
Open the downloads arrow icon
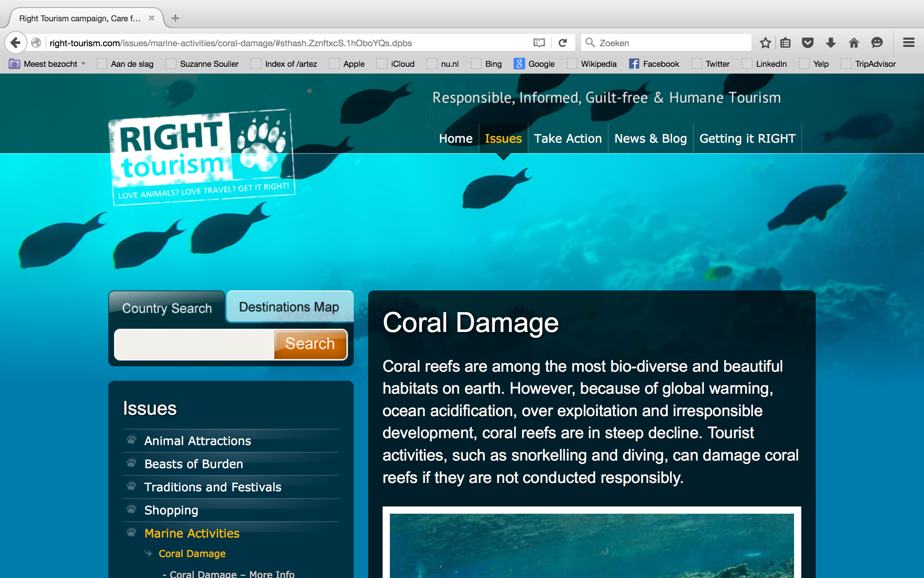(831, 42)
